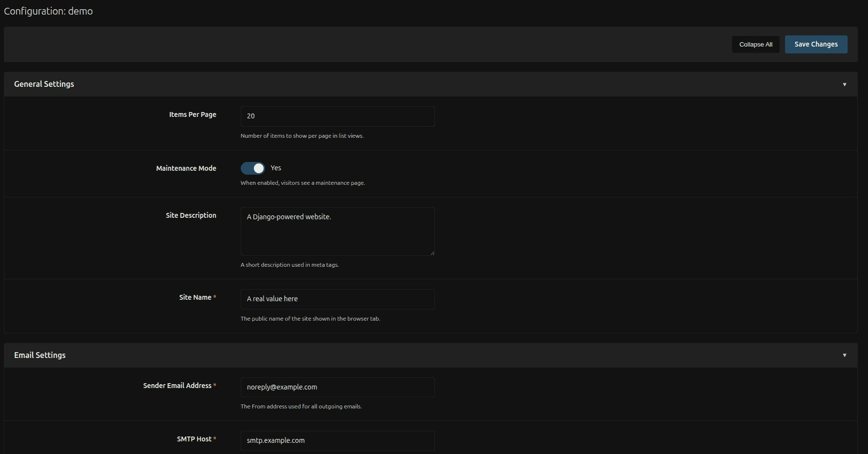
Task: Click the Maintenance Mode field label
Action: (186, 168)
